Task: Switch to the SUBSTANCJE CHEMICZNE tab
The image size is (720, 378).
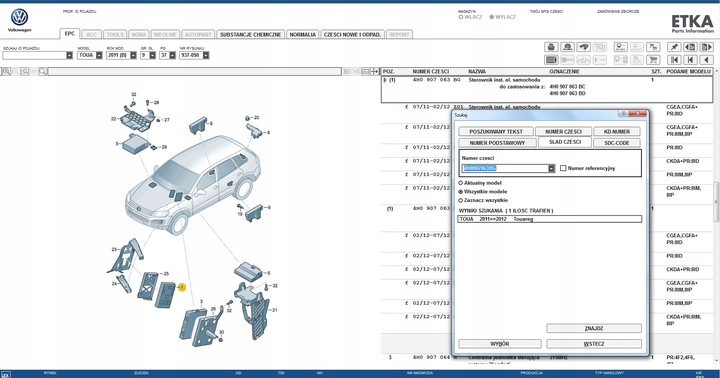Action: [250, 34]
